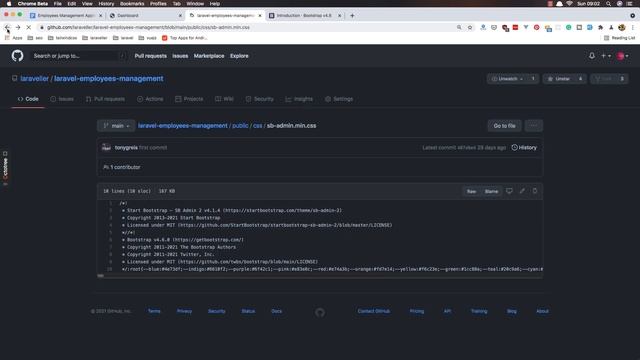640x360 pixels.
Task: Open the notifications bell
Action: [x=592, y=56]
